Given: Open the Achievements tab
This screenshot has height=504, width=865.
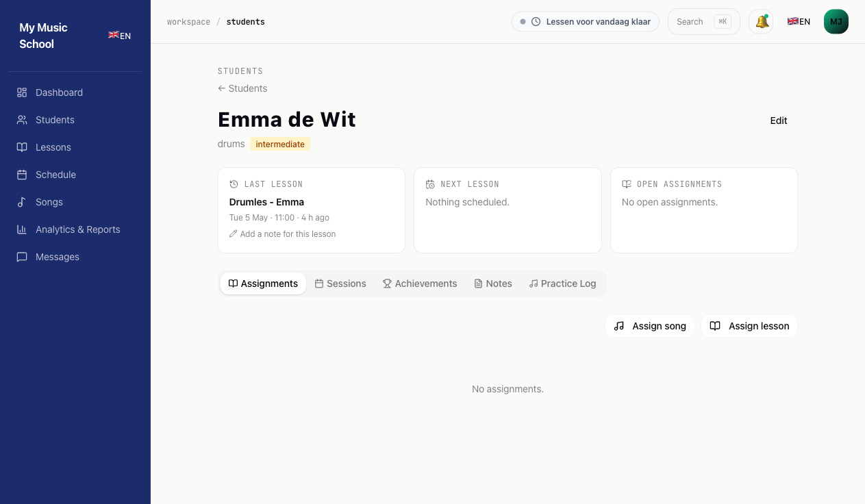Looking at the screenshot, I should [420, 283].
